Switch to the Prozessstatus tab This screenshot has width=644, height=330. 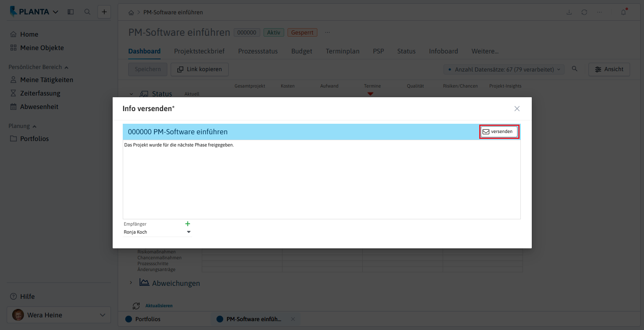pyautogui.click(x=258, y=51)
